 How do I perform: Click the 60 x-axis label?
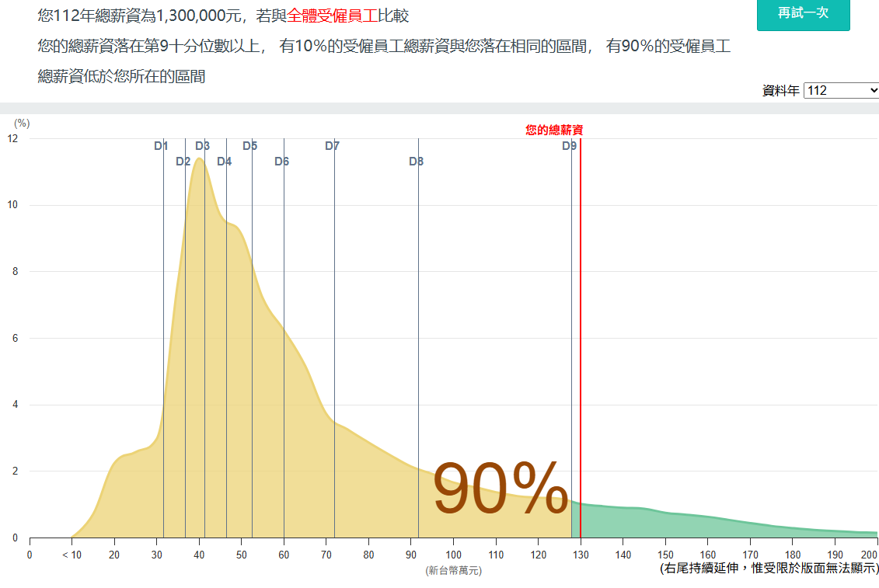(284, 555)
